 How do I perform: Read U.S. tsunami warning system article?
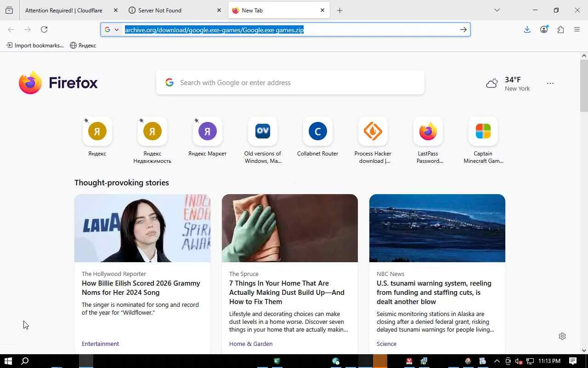pos(434,293)
